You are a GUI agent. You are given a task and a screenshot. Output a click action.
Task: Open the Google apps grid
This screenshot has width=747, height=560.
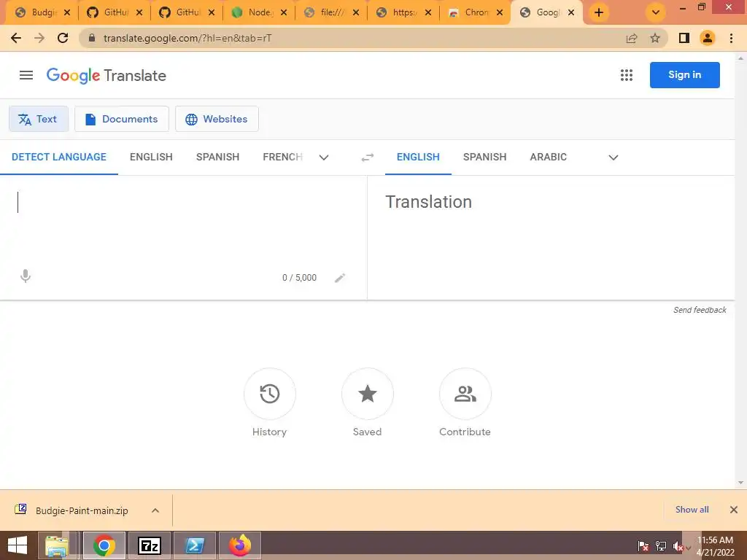click(627, 75)
